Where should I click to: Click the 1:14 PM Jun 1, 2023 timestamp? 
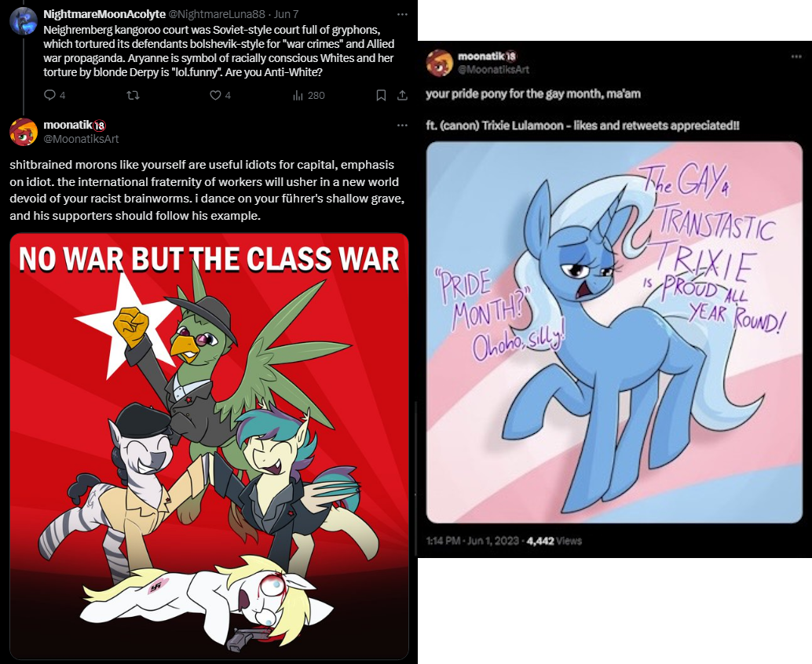tap(472, 541)
